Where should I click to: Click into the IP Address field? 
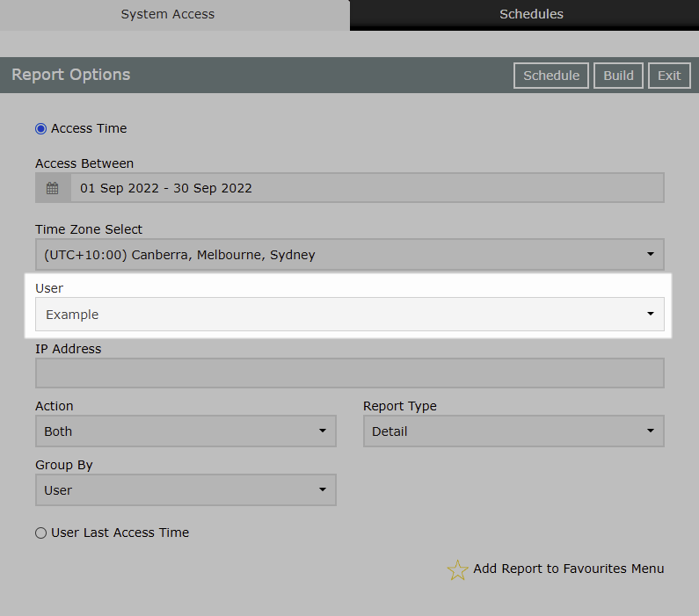click(350, 373)
